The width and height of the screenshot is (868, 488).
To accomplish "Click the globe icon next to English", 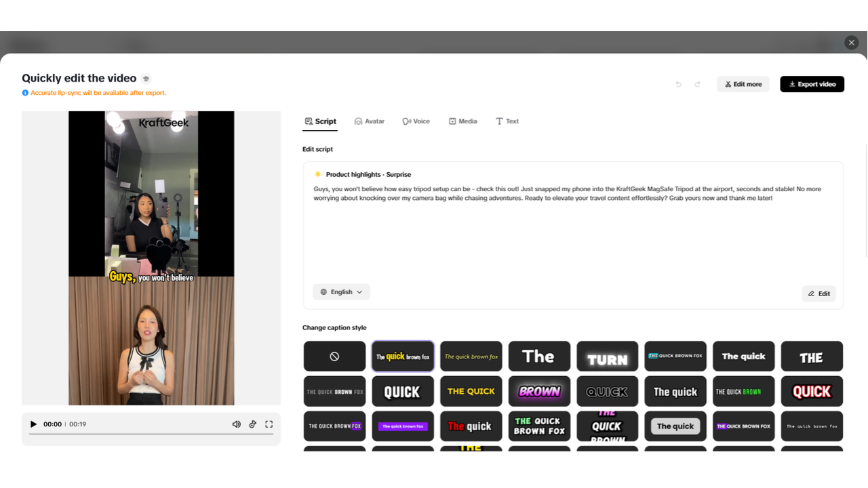I will point(324,291).
